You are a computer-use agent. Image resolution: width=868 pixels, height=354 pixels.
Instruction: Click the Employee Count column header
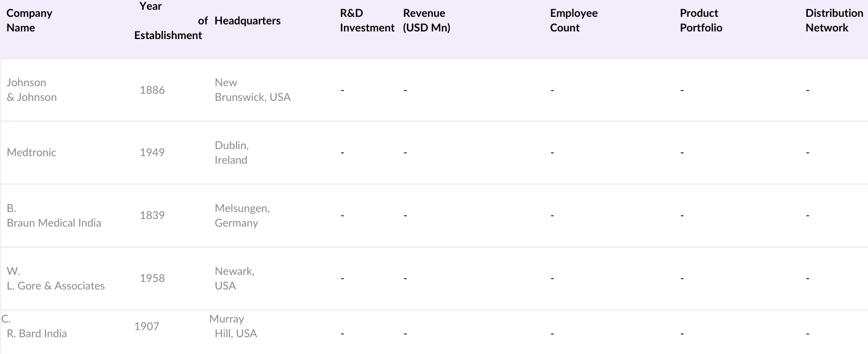click(x=573, y=21)
